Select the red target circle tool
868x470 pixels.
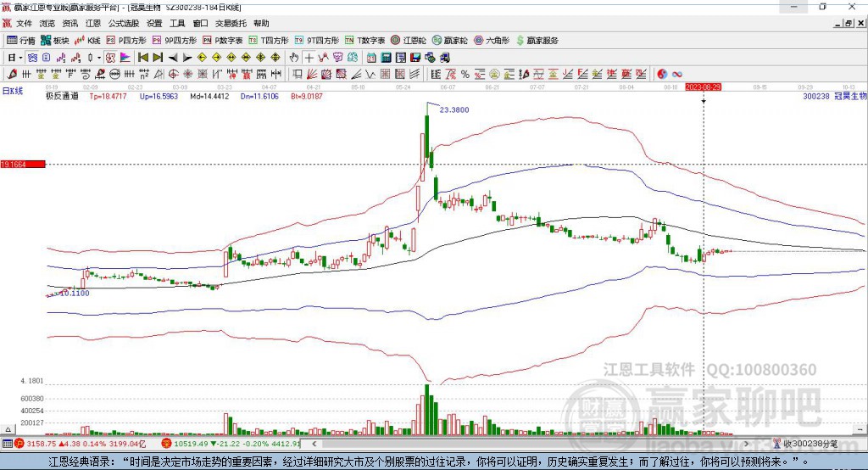point(173,74)
